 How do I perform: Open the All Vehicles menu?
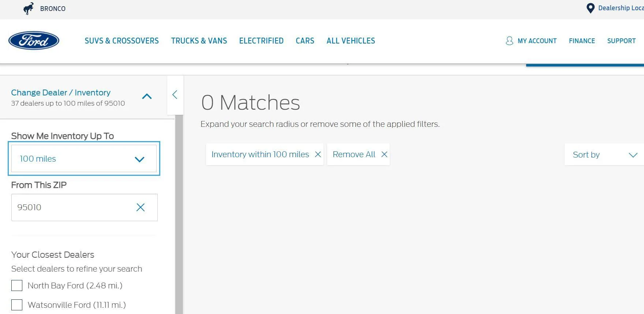(x=351, y=41)
